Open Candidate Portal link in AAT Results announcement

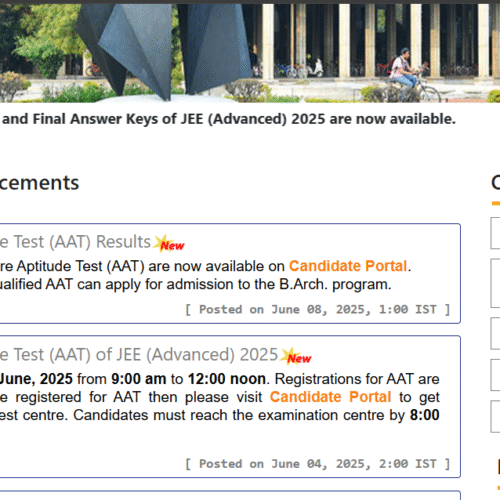[x=348, y=266]
